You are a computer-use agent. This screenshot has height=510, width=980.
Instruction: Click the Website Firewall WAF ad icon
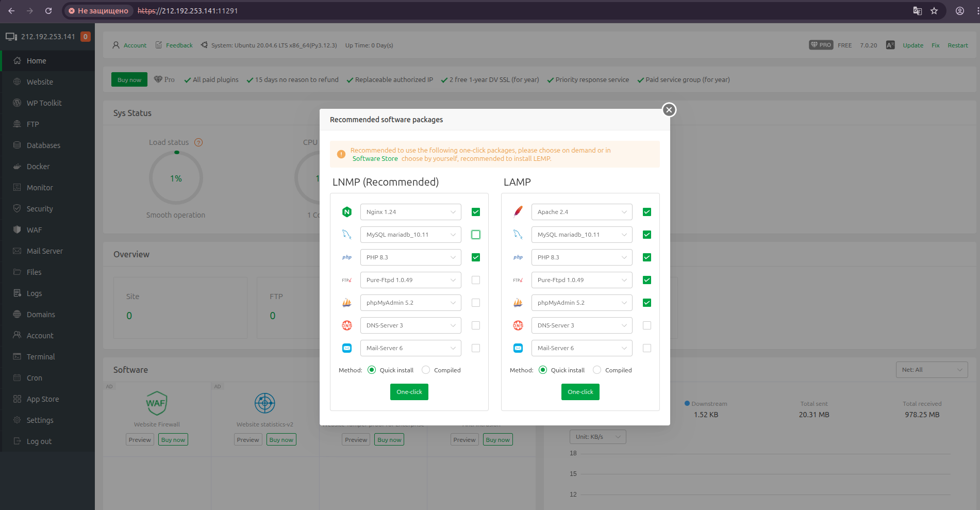point(156,403)
